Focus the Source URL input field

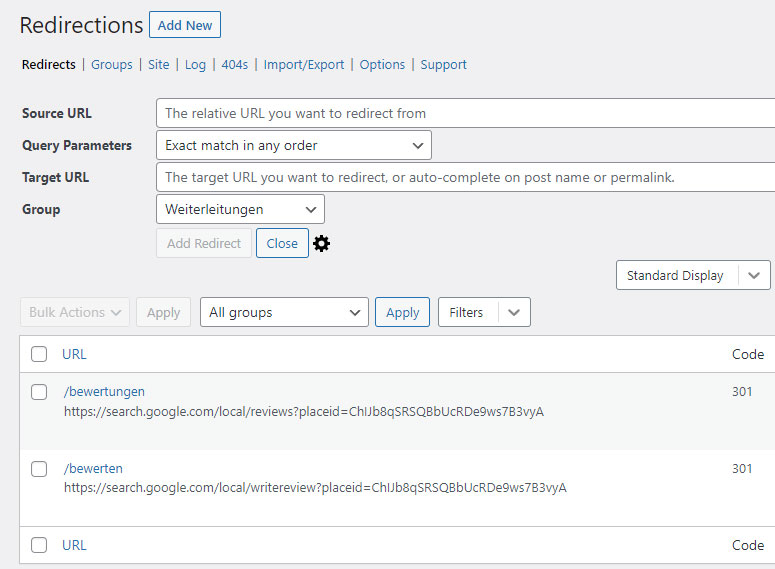coord(466,113)
